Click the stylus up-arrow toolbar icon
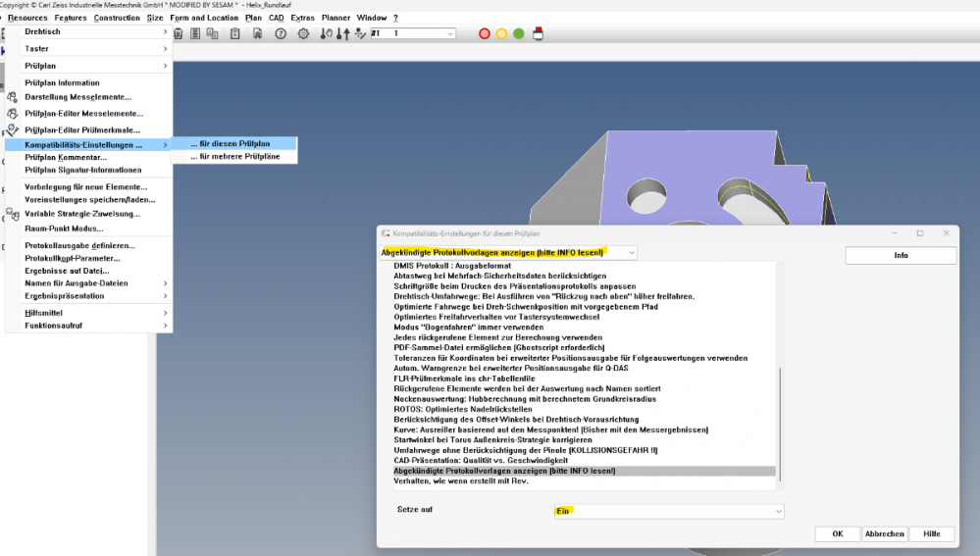This screenshot has height=556, width=980. point(343,33)
